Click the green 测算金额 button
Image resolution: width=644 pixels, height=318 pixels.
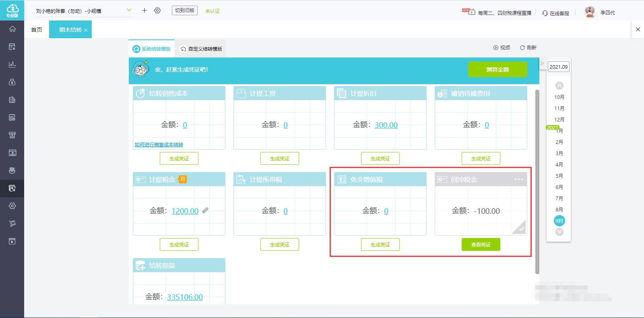(x=497, y=70)
